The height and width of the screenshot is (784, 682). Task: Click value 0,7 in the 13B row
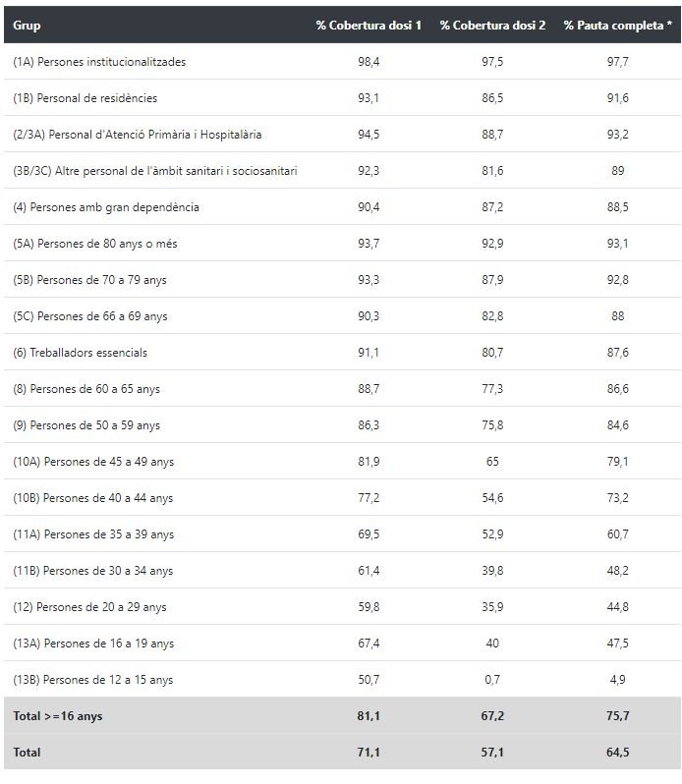pos(492,680)
